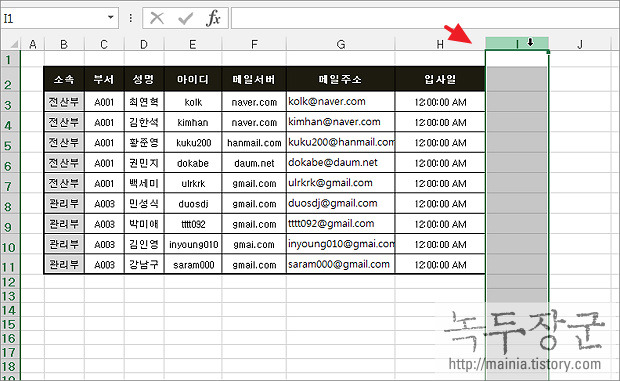Click the cell containing inyoung010@gmai.com
The image size is (620, 381).
(340, 244)
